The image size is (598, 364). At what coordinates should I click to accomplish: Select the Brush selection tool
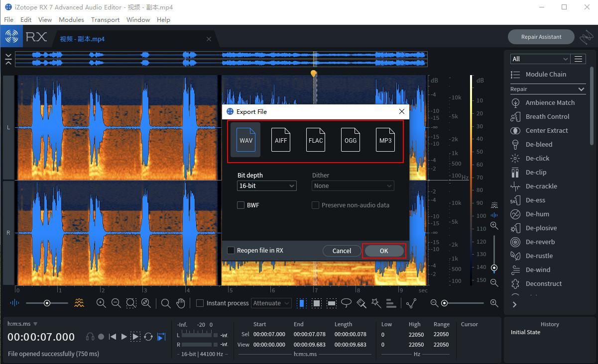click(361, 303)
